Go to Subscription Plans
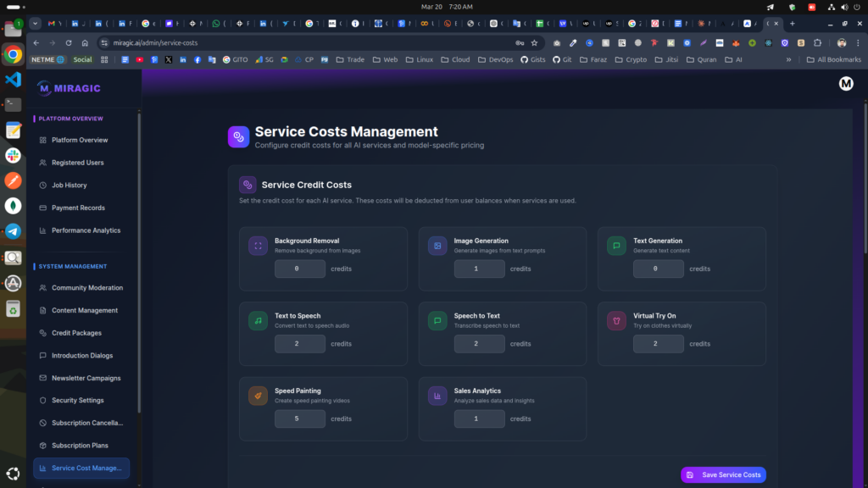The height and width of the screenshot is (488, 868). pos(81,446)
